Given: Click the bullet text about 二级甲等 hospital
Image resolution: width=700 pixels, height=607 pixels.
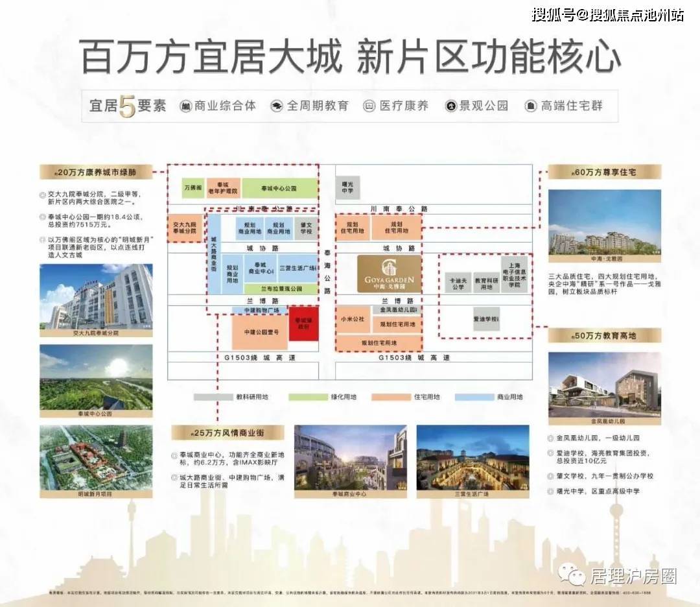Looking at the screenshot, I should point(94,198).
